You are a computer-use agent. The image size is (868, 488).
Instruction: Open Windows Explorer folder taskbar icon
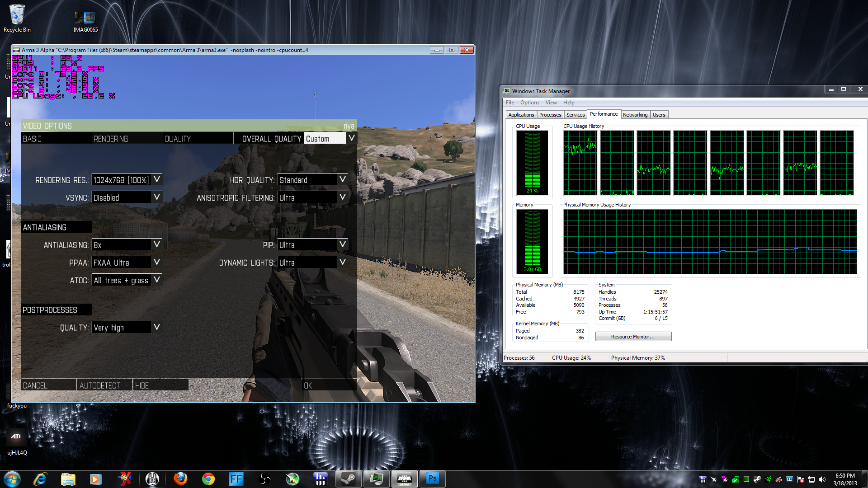pos(68,479)
